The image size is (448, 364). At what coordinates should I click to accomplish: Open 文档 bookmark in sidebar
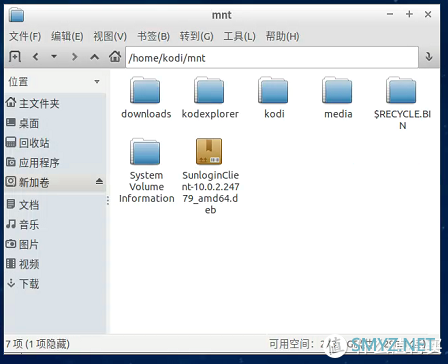click(x=55, y=205)
